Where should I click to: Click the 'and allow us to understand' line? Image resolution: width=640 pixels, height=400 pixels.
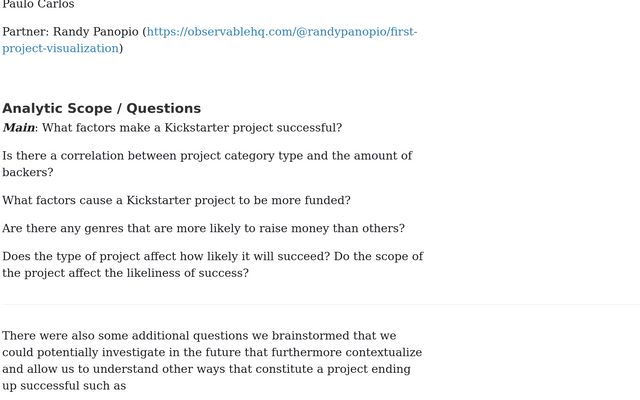click(x=207, y=369)
